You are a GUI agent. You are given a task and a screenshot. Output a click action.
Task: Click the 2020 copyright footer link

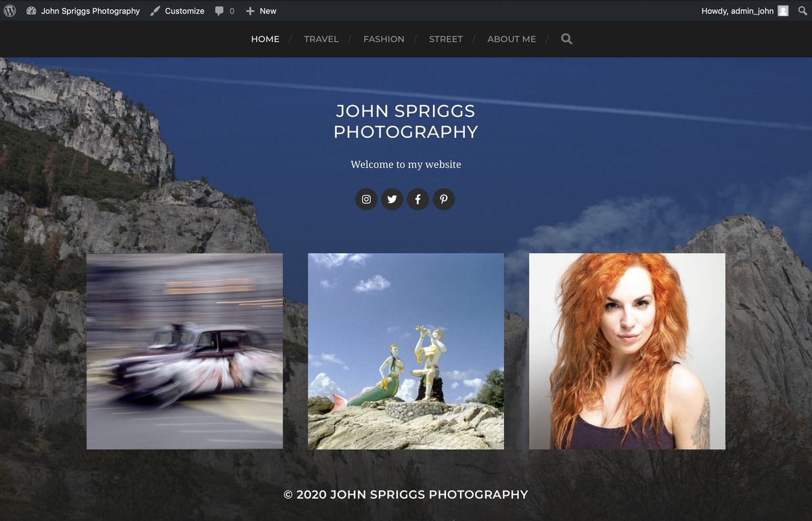point(406,495)
